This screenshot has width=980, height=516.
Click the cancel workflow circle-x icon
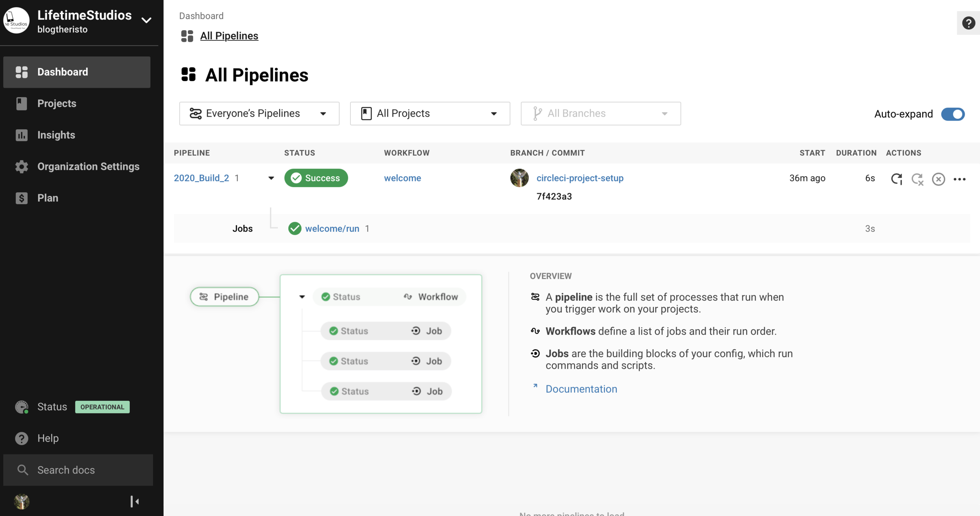[938, 179]
